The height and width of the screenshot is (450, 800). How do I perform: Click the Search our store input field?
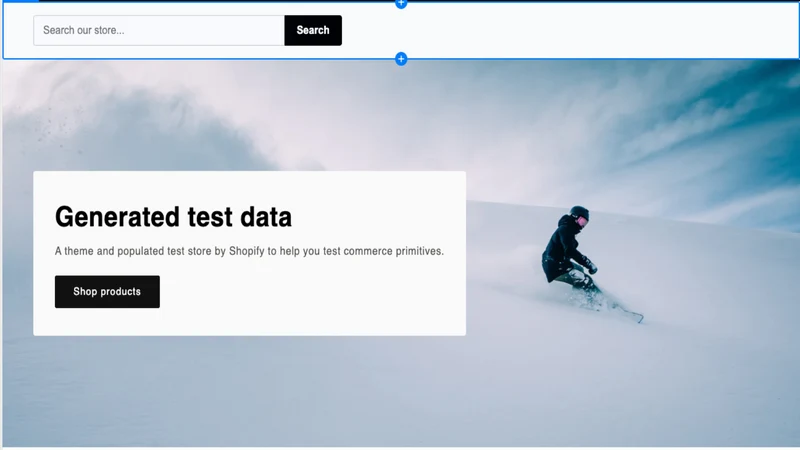(159, 30)
